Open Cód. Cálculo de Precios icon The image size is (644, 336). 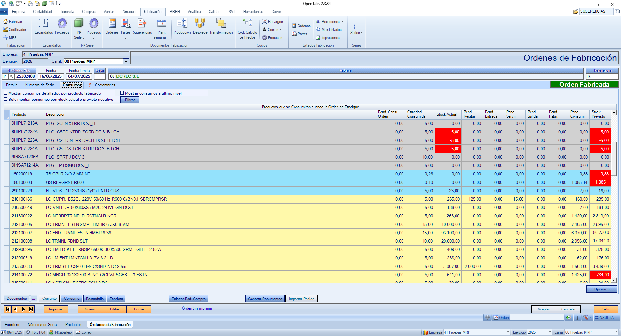[x=247, y=24]
